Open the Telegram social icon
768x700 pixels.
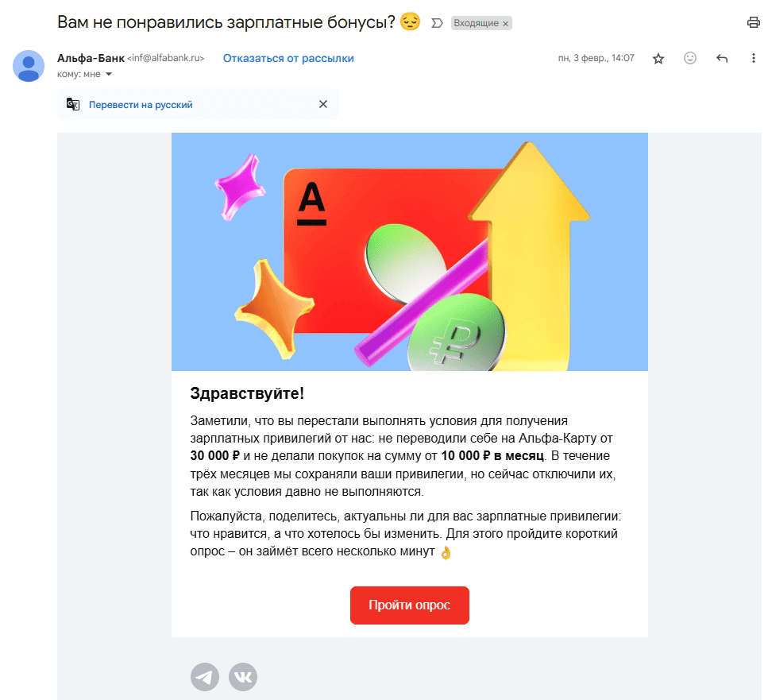[x=204, y=676]
